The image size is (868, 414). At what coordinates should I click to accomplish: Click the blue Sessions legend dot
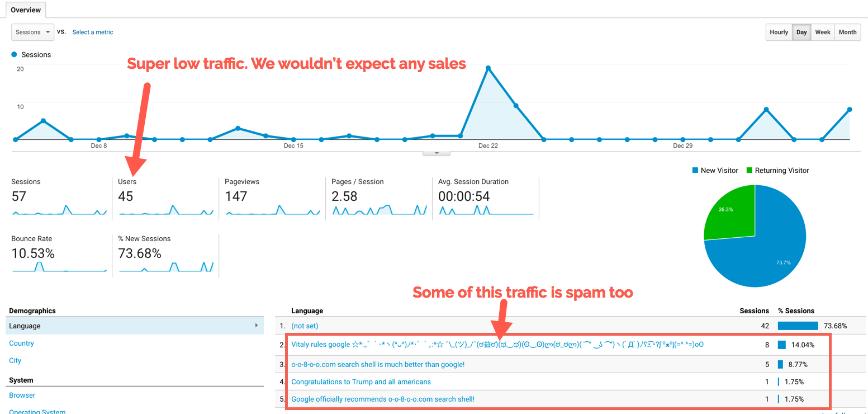[x=14, y=54]
